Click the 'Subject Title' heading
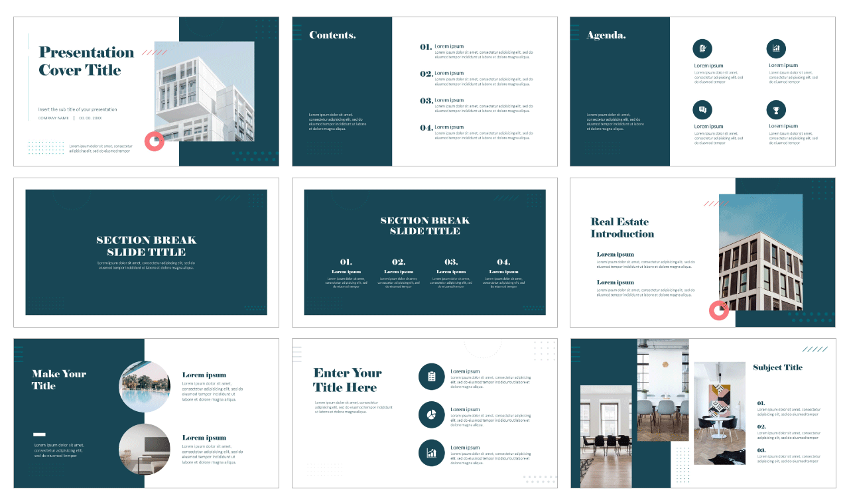The width and height of the screenshot is (849, 504). click(x=777, y=367)
